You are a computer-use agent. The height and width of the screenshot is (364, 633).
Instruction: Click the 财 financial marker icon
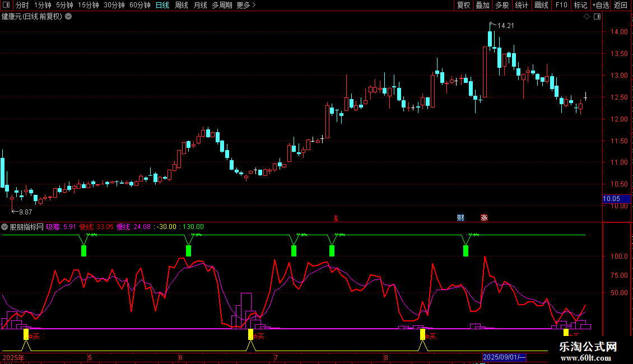click(x=460, y=218)
